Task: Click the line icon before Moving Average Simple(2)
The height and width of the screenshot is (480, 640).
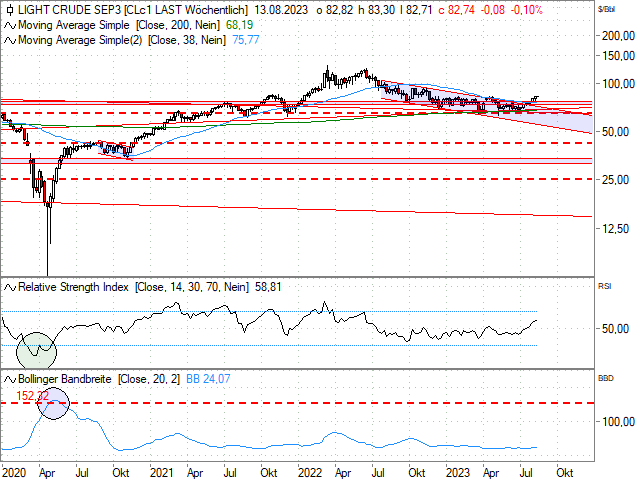Action: (x=10, y=40)
